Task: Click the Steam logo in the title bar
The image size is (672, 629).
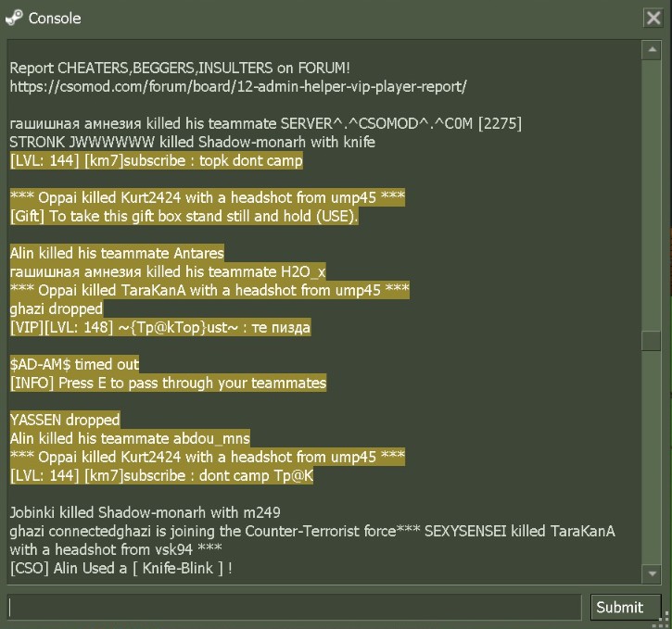Action: [x=14, y=18]
